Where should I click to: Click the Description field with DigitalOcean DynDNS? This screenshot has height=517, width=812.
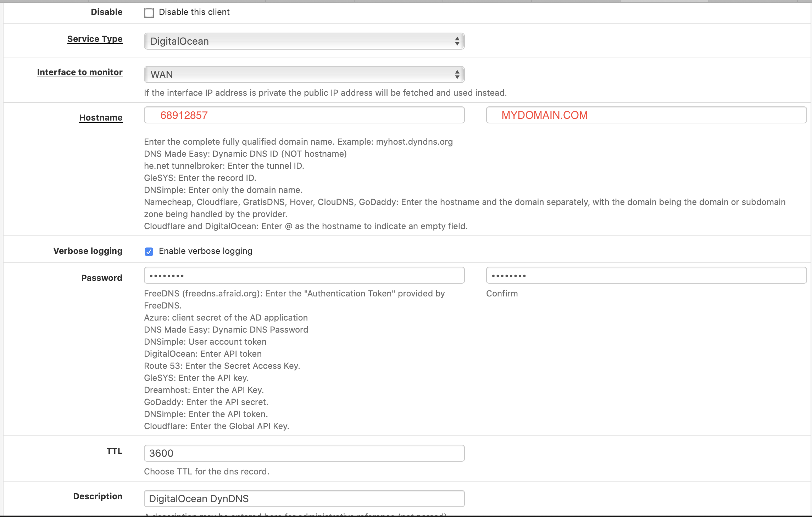coord(304,499)
